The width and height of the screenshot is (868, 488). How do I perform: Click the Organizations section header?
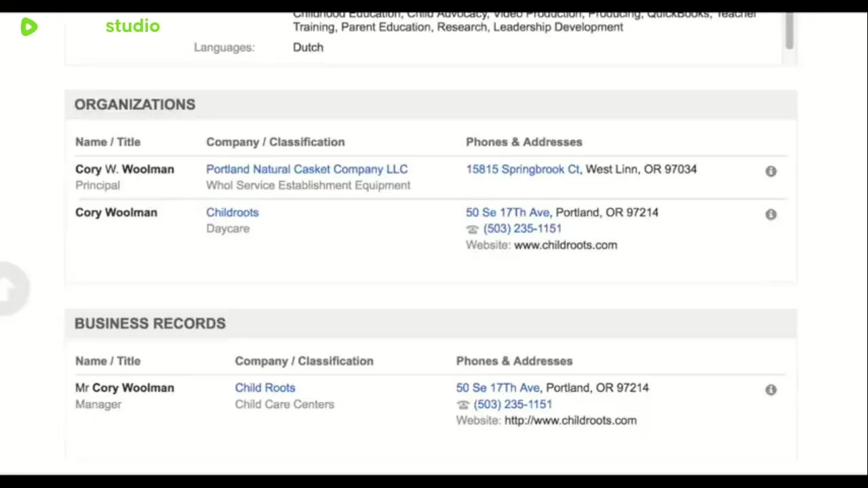point(135,104)
